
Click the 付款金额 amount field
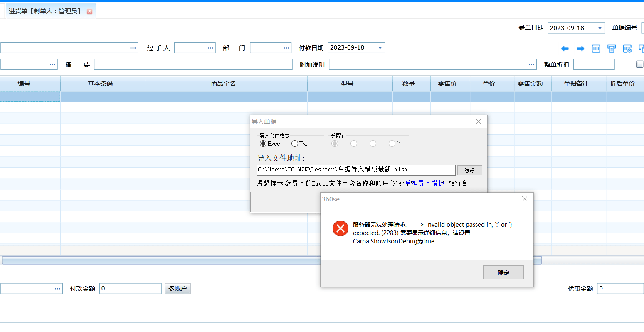130,289
